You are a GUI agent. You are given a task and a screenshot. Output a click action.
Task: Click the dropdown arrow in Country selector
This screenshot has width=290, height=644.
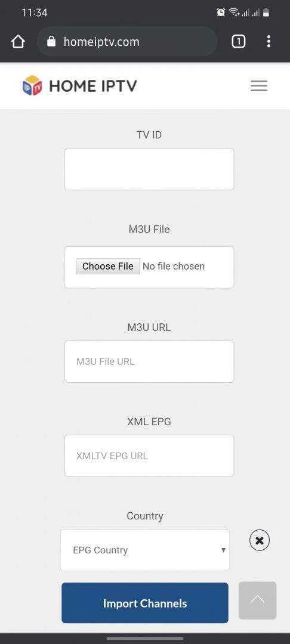(x=223, y=550)
